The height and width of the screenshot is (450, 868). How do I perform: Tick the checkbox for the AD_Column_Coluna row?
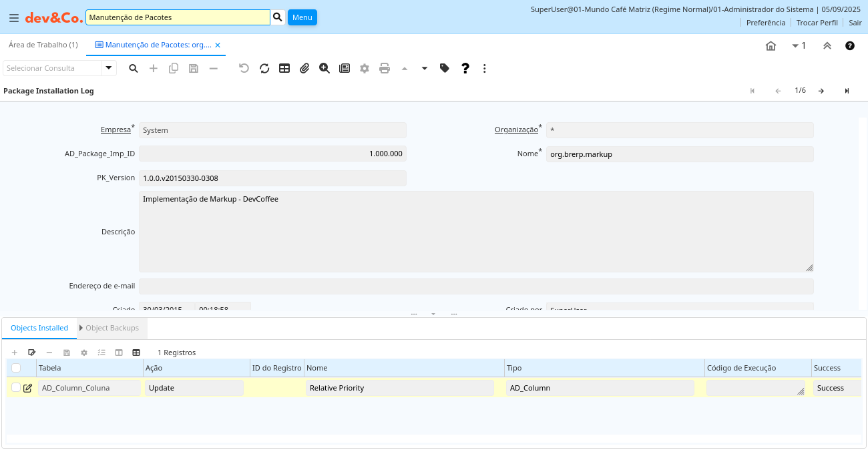coord(16,388)
